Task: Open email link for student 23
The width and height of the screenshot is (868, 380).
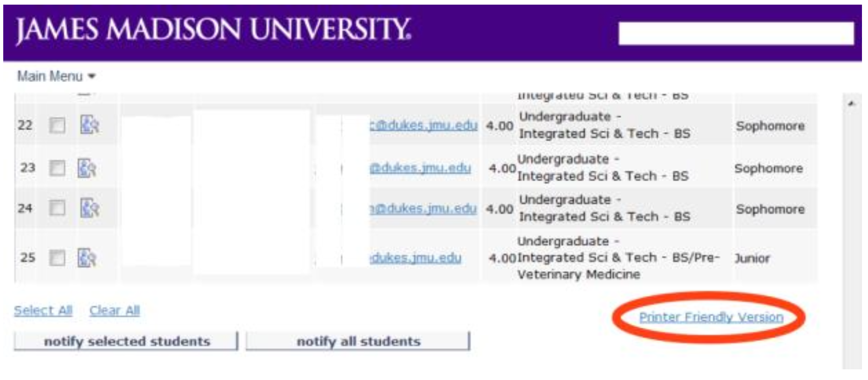Action: pos(420,168)
